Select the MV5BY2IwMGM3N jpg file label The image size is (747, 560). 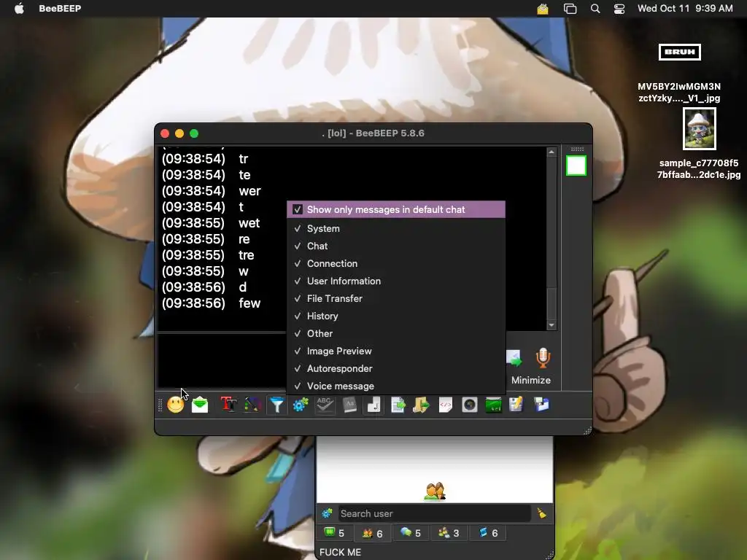click(x=679, y=93)
